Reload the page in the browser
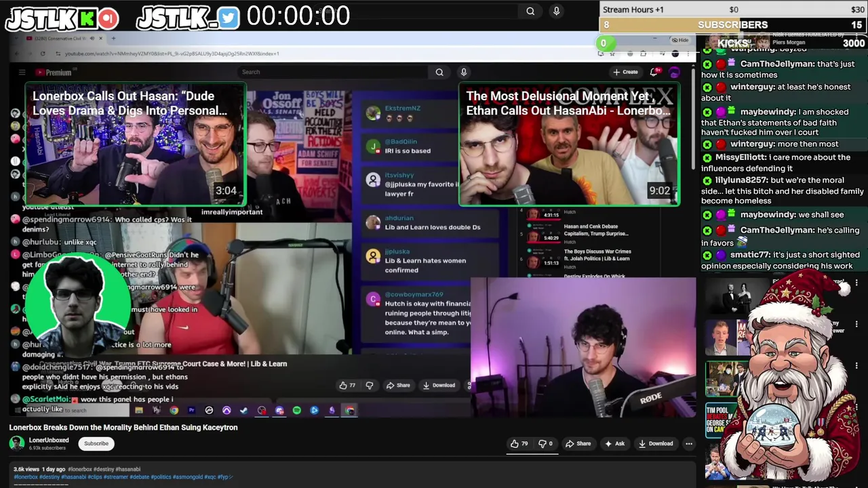The width and height of the screenshot is (868, 488). [x=43, y=54]
